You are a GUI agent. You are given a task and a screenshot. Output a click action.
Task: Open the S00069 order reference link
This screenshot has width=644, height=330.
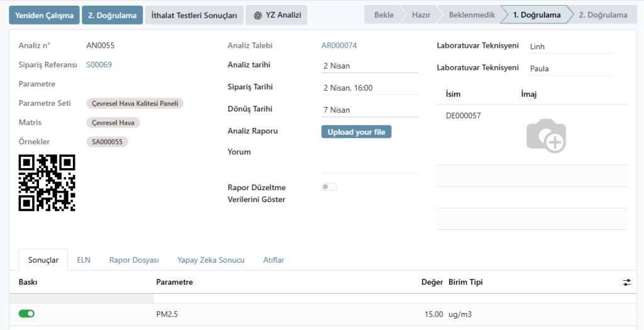coord(99,64)
